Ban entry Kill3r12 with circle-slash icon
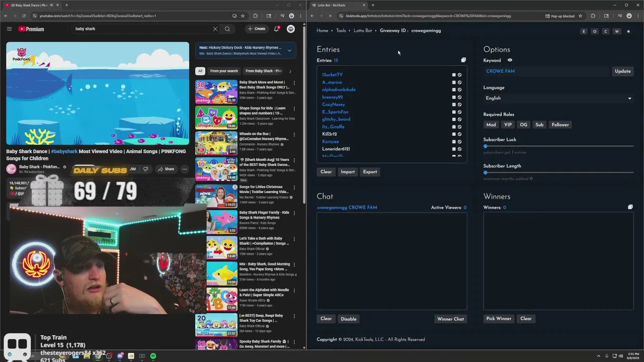The height and width of the screenshot is (362, 644). pos(459,134)
